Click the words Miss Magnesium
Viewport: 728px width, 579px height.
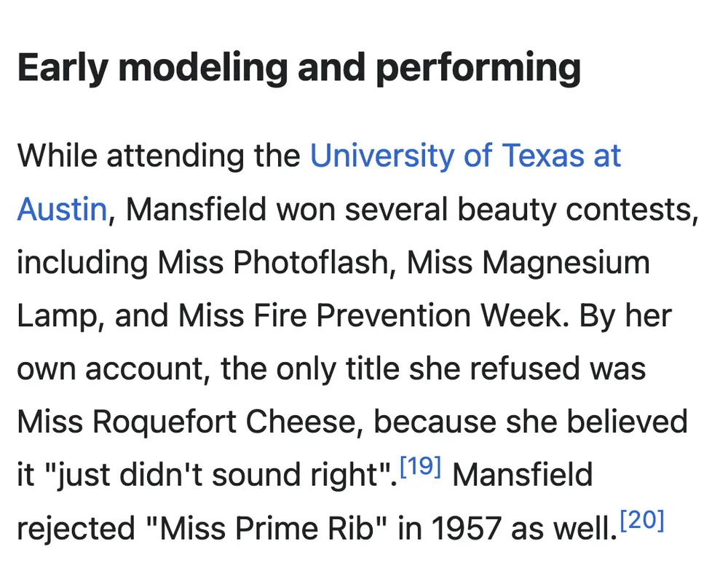(528, 263)
